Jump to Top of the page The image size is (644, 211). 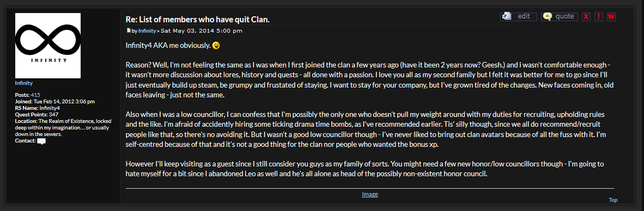click(x=613, y=200)
